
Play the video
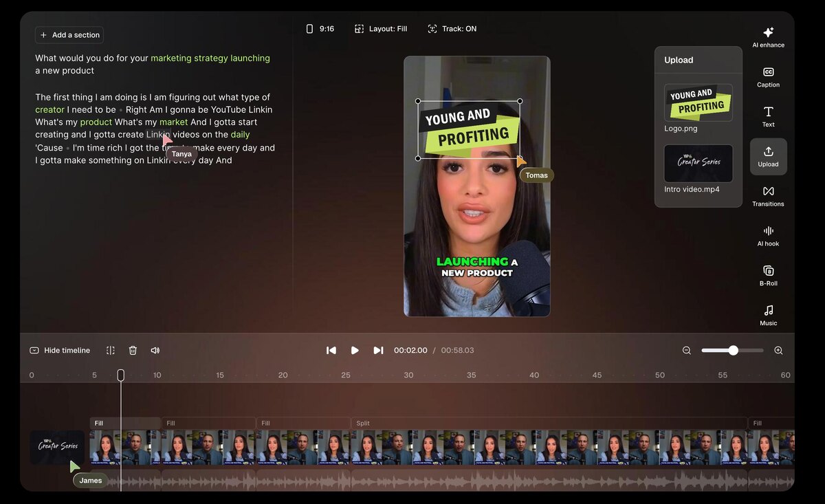tap(355, 351)
